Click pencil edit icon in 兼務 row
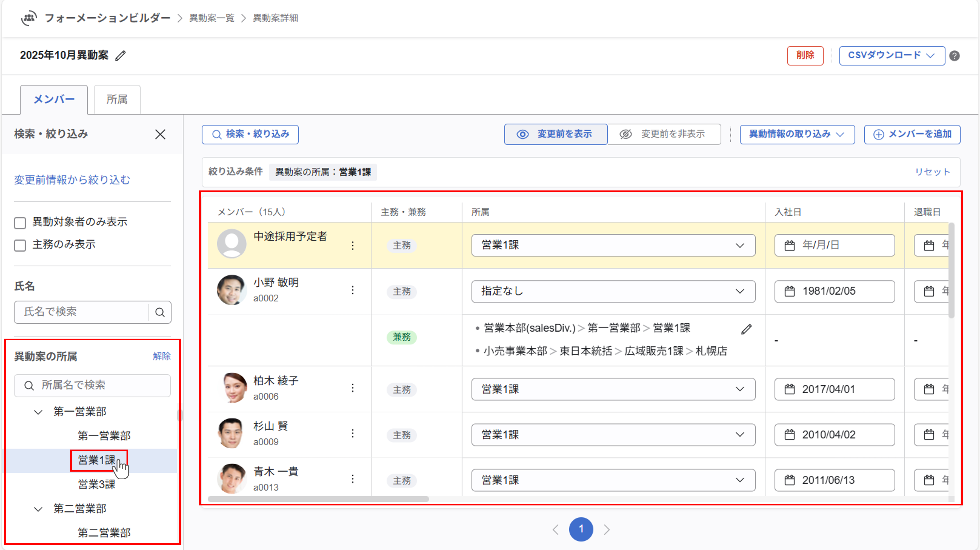The width and height of the screenshot is (980, 550). tap(746, 329)
